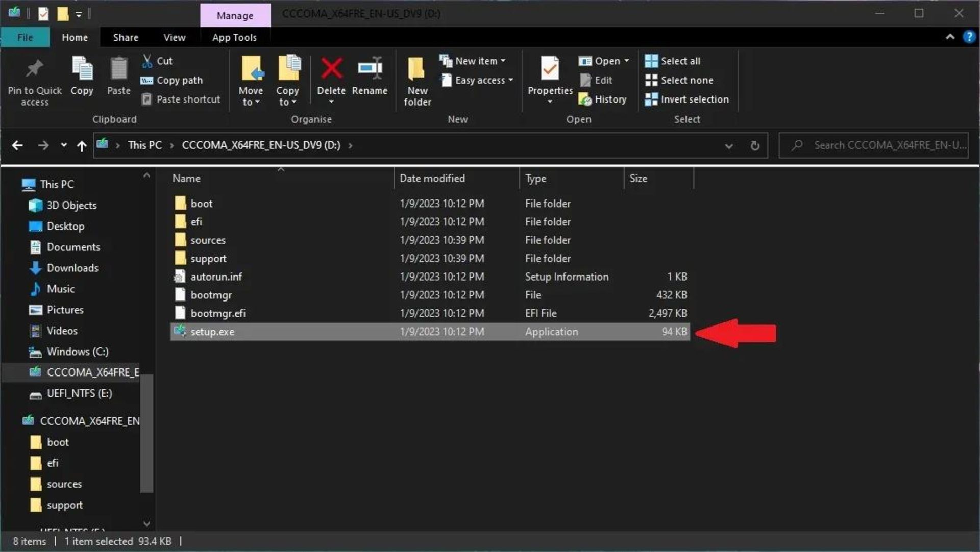The height and width of the screenshot is (552, 980).
Task: Select the App Tools menu tab
Action: tap(234, 37)
